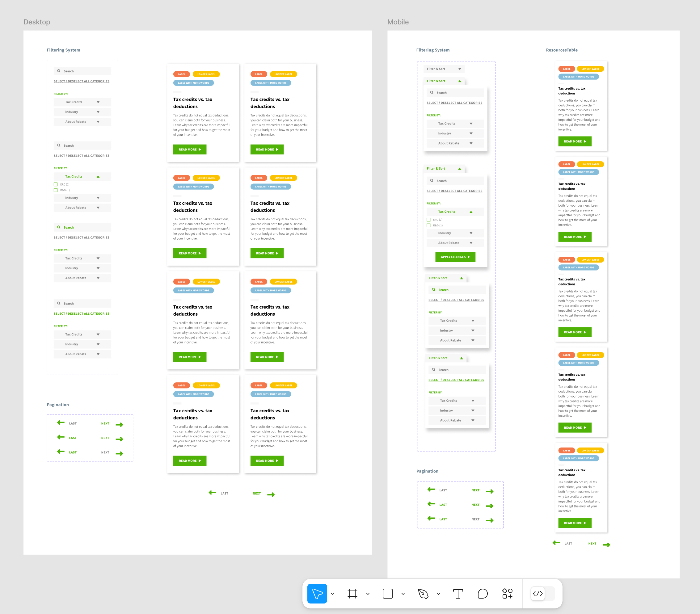Expand the Pen tool options chevron
This screenshot has height=614, width=700.
[438, 594]
